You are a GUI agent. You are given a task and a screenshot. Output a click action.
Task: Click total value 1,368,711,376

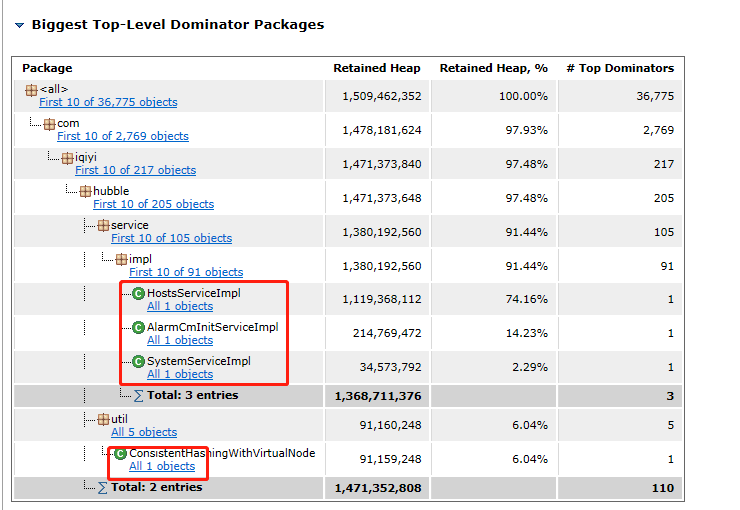pyautogui.click(x=378, y=396)
